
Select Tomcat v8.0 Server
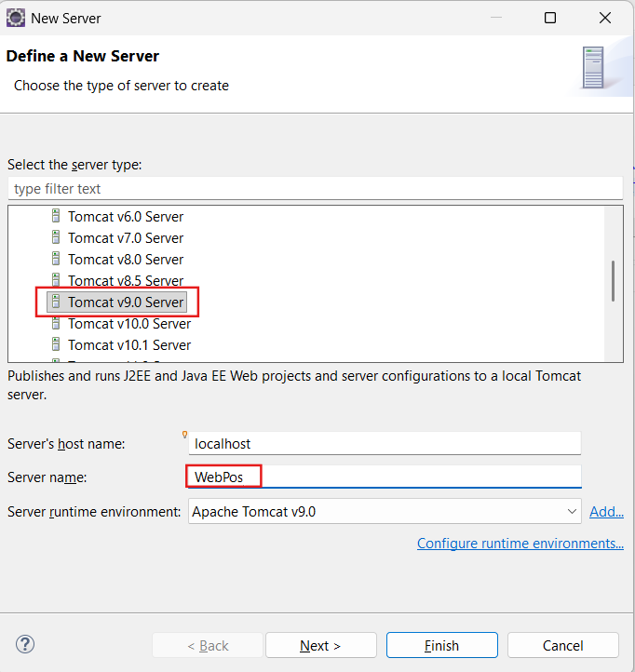pos(126,260)
